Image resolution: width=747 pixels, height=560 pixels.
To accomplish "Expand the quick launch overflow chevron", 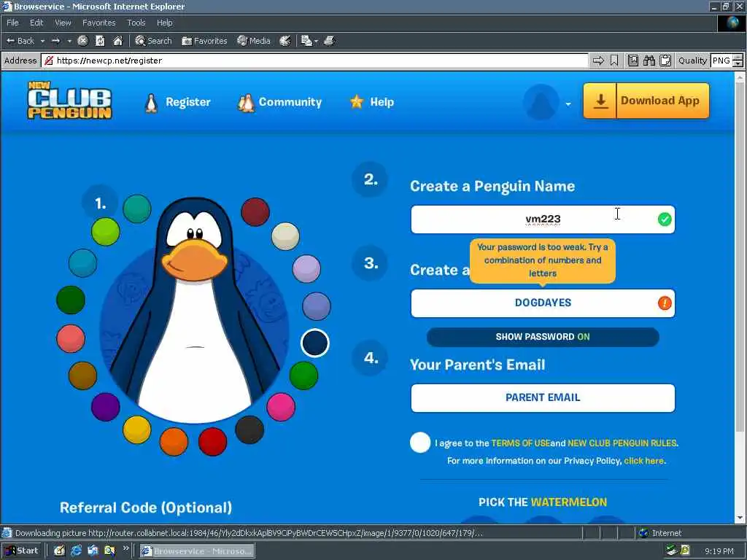I will coord(125,548).
